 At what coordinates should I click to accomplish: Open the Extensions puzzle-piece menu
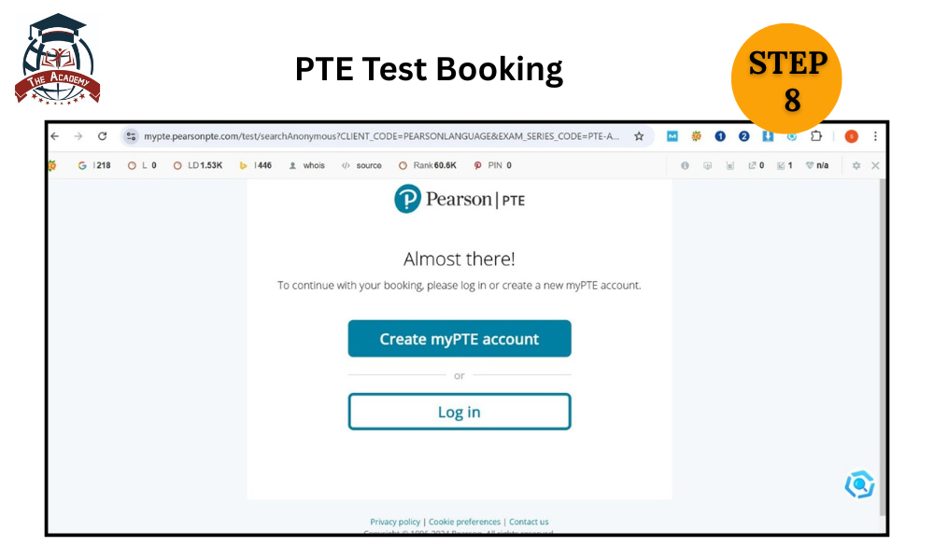(x=816, y=136)
